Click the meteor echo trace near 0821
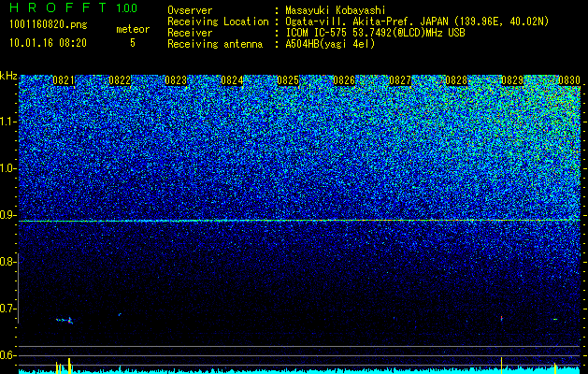The image size is (588, 374). click(x=65, y=321)
